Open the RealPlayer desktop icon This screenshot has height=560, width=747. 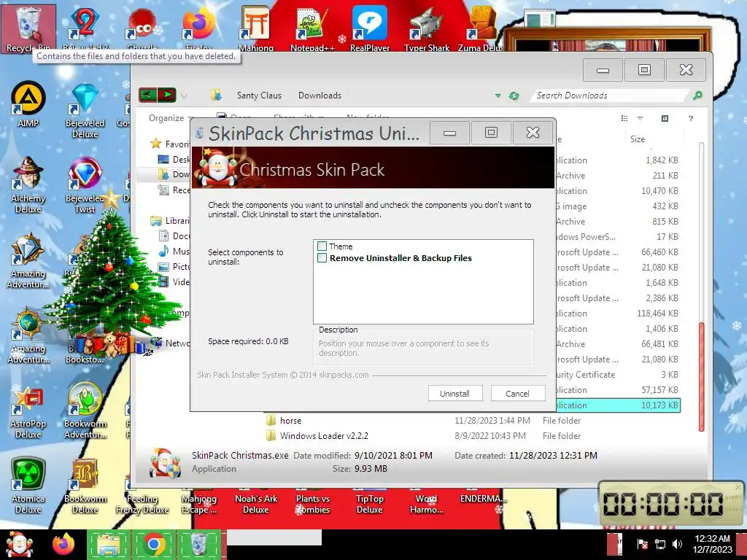tap(370, 28)
